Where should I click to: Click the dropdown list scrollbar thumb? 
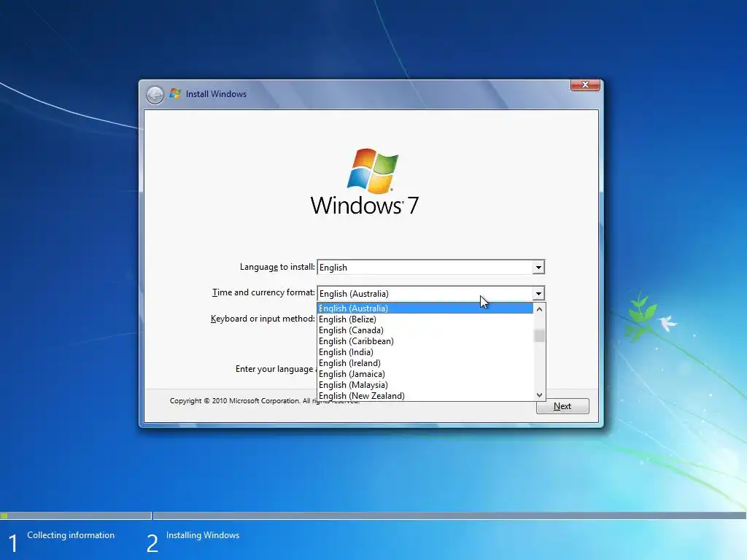539,335
